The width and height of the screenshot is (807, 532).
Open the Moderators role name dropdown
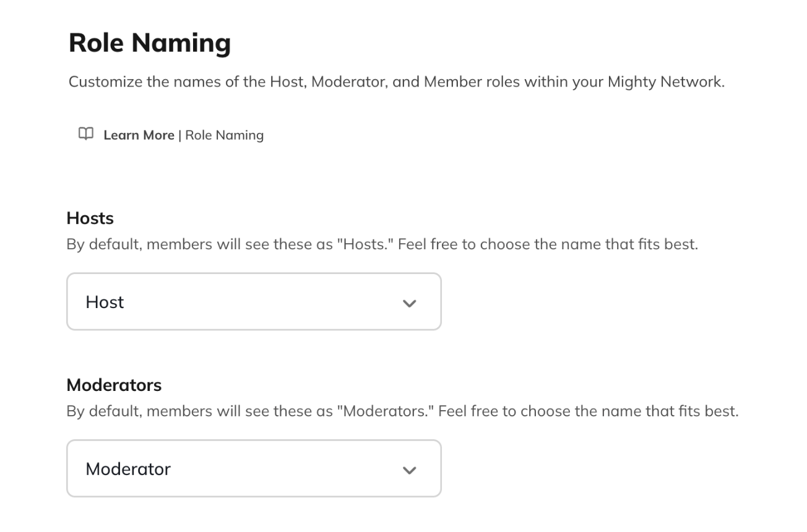253,469
